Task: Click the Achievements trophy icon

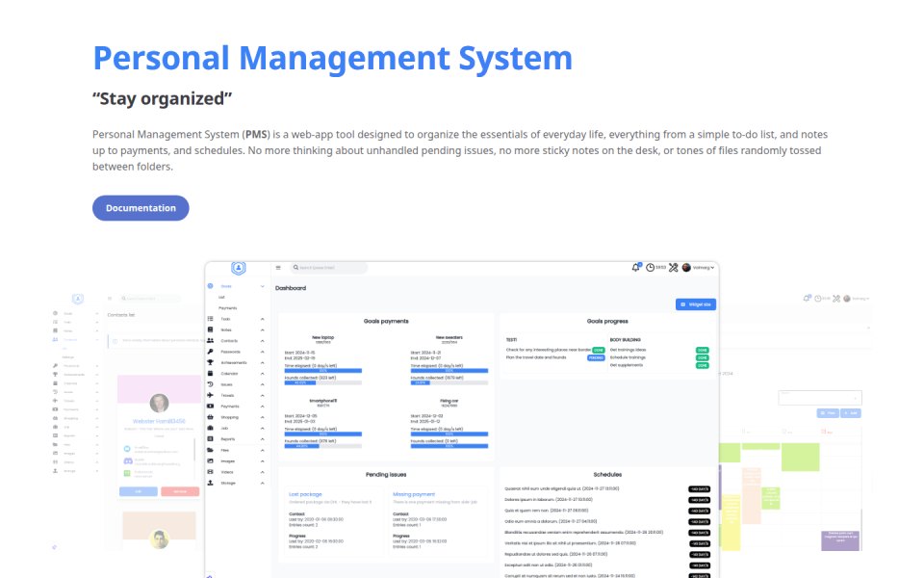Action: pyautogui.click(x=210, y=362)
